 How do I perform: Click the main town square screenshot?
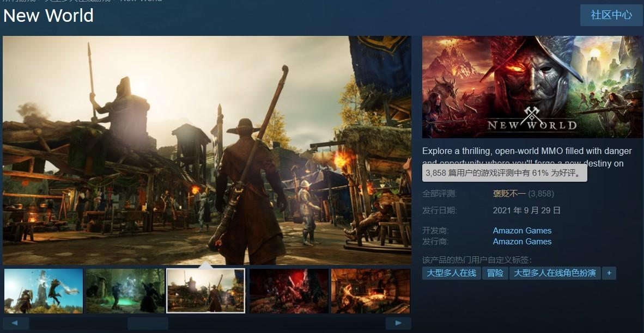click(x=207, y=150)
